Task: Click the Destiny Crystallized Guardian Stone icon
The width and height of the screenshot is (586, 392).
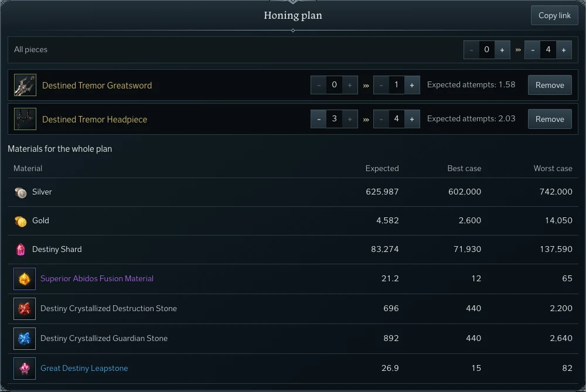Action: [x=25, y=339]
